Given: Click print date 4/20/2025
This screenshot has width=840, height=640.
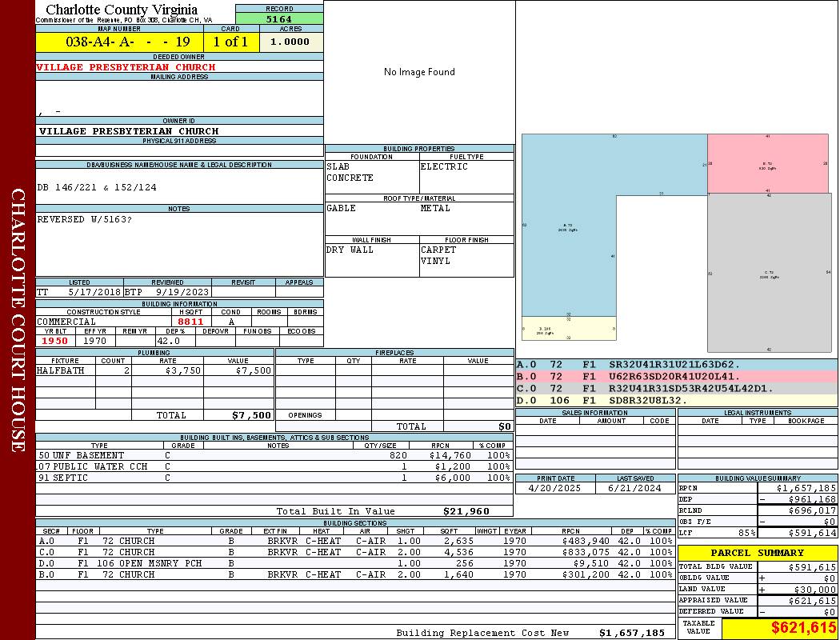Looking at the screenshot, I should [554, 488].
